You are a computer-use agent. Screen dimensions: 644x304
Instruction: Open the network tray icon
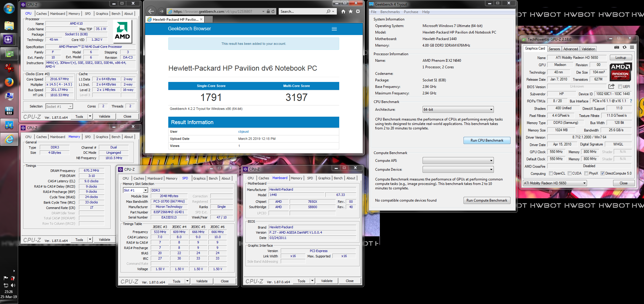tap(6, 285)
